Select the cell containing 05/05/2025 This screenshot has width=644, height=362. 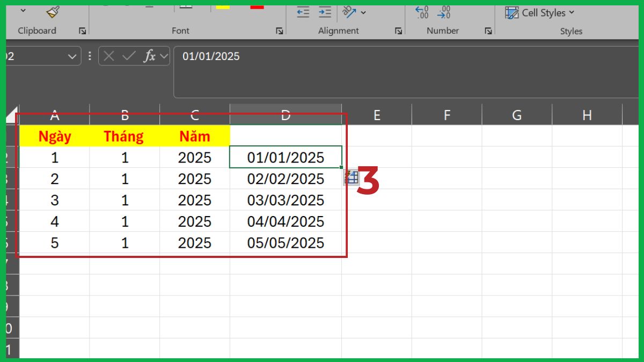coord(286,242)
